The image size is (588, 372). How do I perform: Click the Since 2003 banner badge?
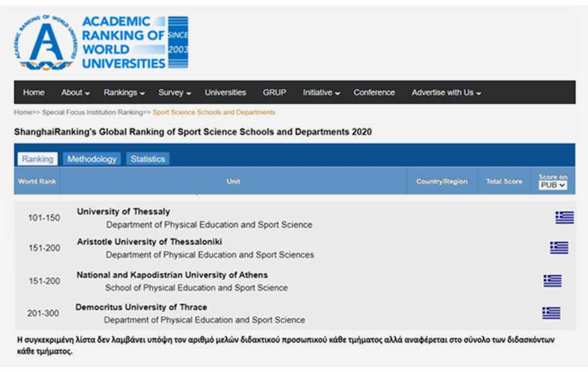pyautogui.click(x=178, y=42)
